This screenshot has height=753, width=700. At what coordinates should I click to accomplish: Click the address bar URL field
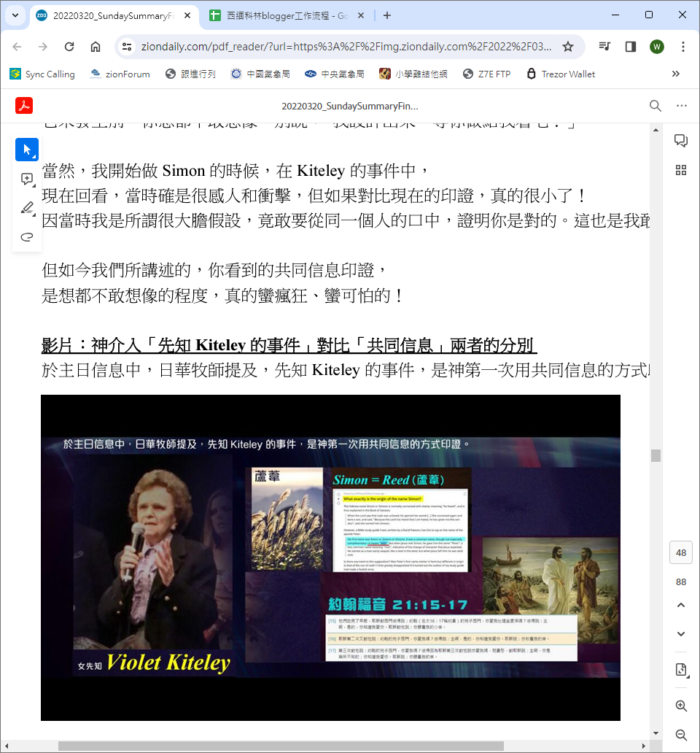(x=346, y=47)
